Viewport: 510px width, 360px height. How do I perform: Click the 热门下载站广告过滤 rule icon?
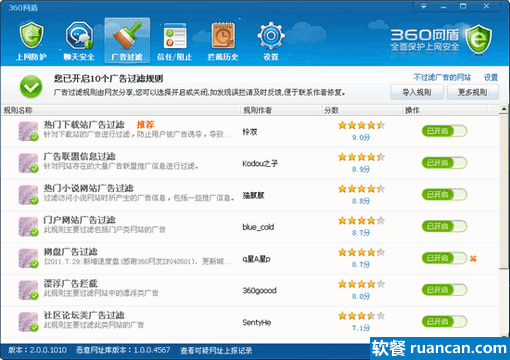tap(28, 131)
